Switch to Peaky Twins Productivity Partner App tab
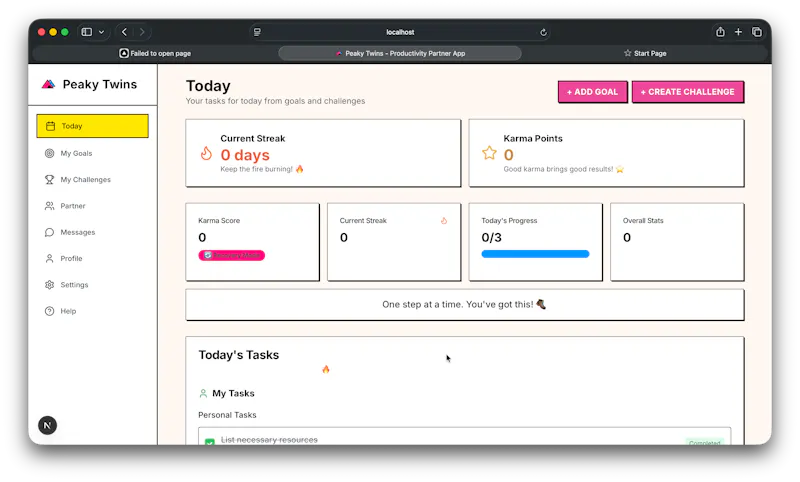Viewport: 800px width, 482px height. [x=400, y=53]
